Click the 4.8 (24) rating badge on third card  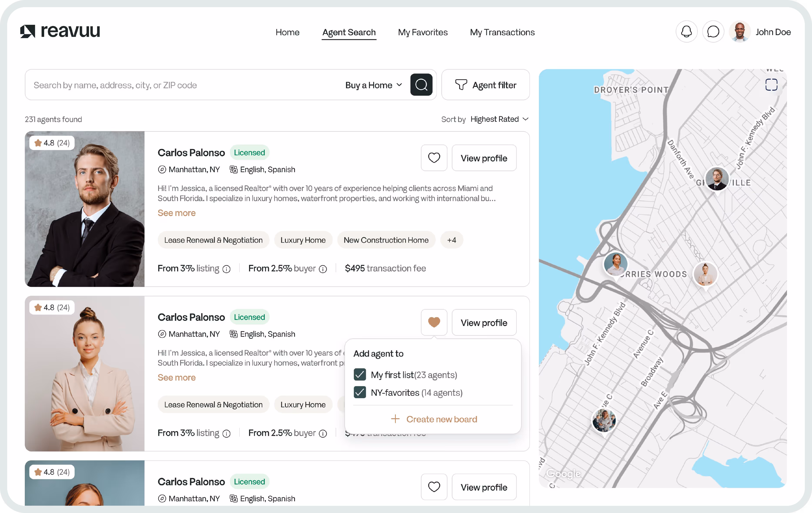click(x=52, y=472)
